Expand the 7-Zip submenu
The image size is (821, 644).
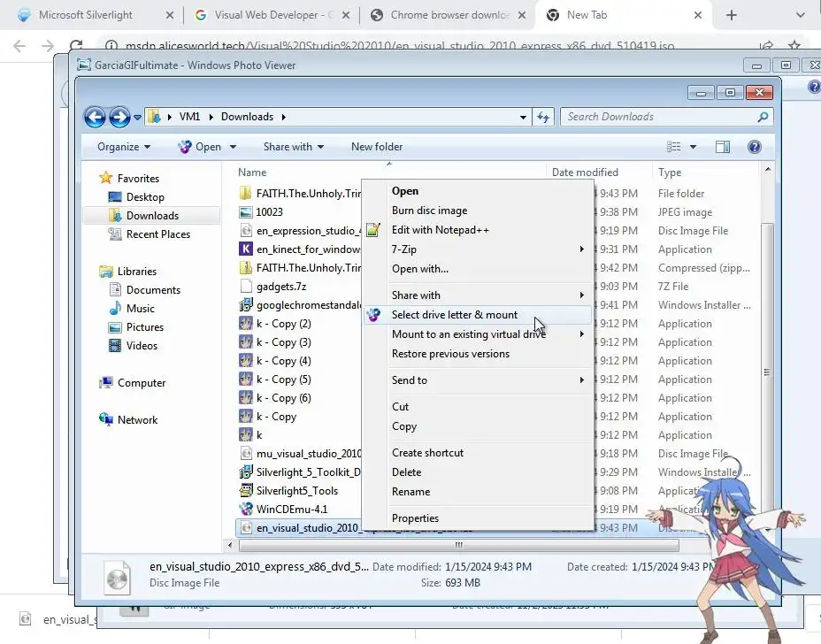tap(478, 249)
